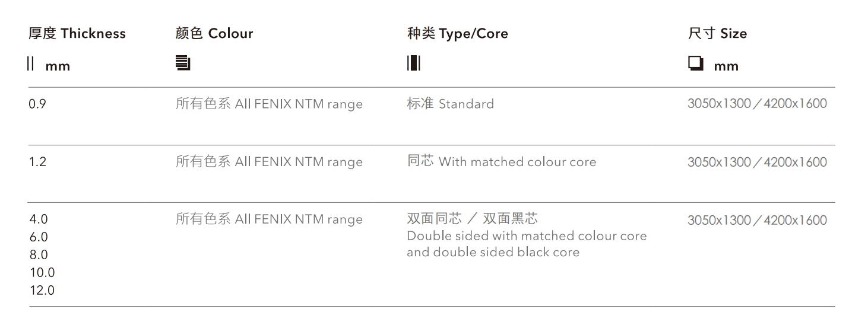868x312 pixels.
Task: Click the size square icon
Action: (x=695, y=63)
